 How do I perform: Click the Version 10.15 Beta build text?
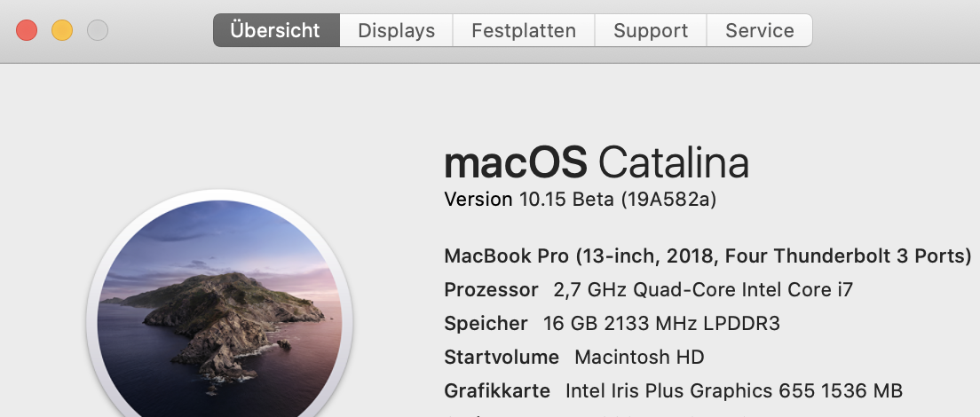[580, 199]
